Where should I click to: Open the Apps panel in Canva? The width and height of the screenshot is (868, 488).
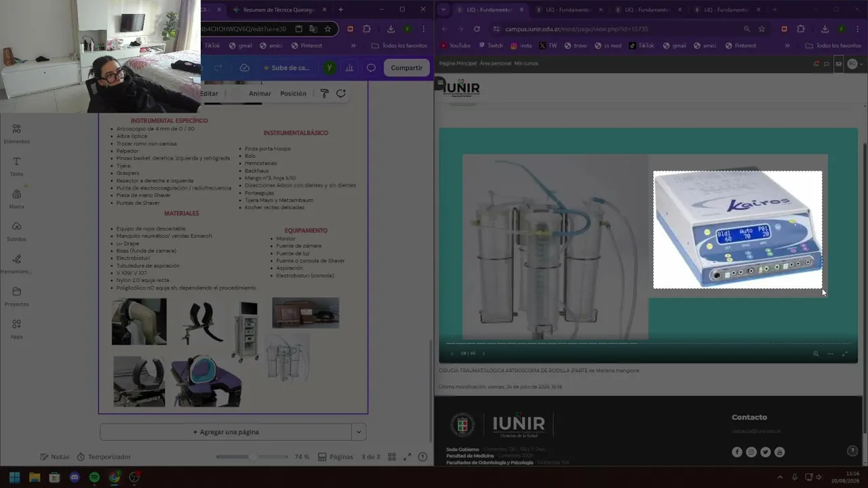pos(16,329)
